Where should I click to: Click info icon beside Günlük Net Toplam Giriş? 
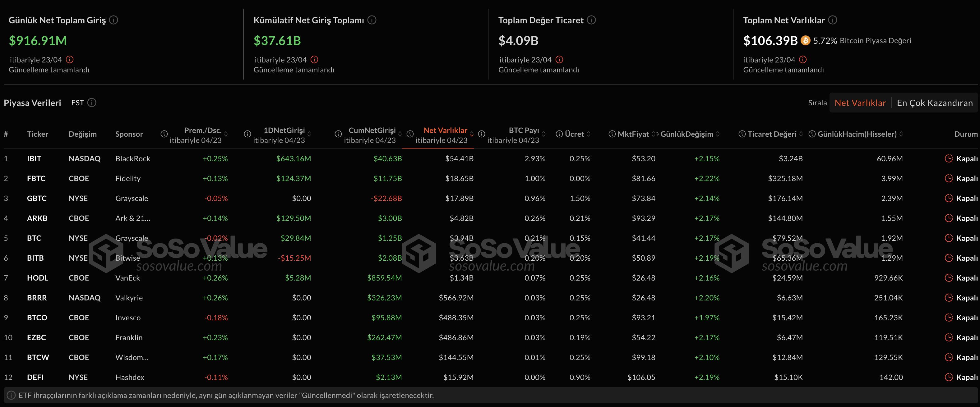113,20
